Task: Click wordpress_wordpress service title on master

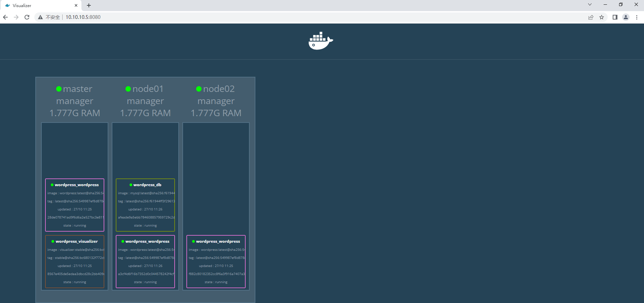Action: [77, 185]
